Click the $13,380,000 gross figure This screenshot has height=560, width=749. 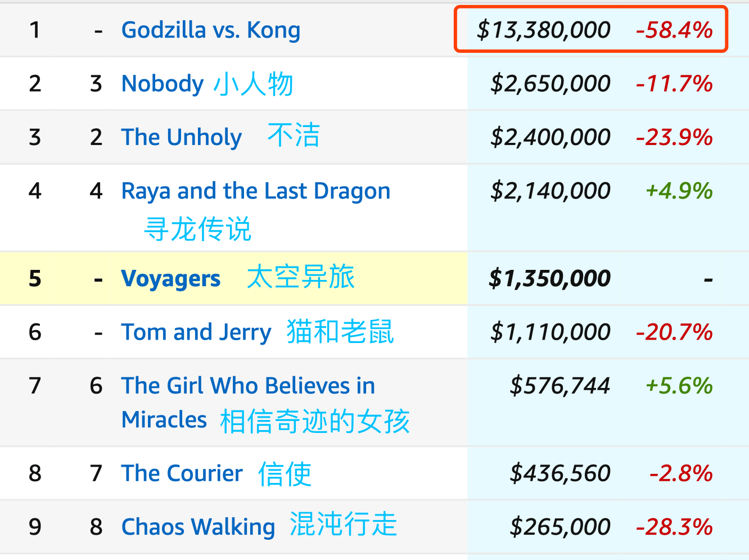(x=544, y=30)
